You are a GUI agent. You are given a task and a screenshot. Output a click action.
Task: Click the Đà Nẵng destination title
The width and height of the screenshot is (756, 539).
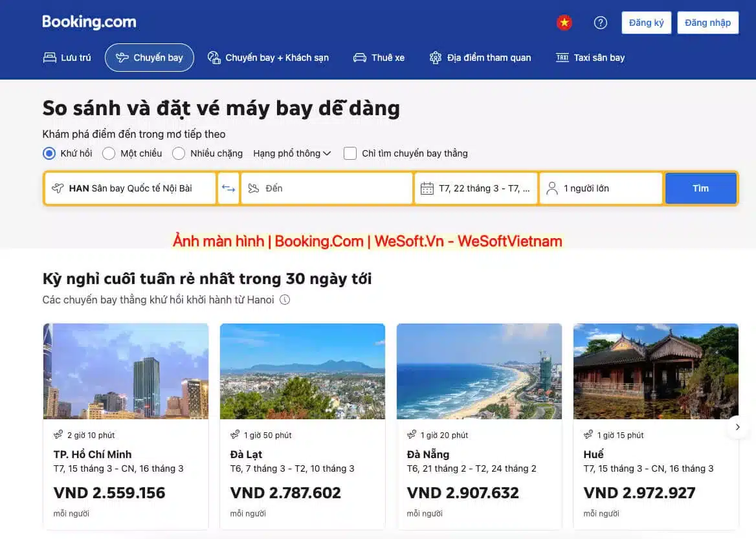428,454
